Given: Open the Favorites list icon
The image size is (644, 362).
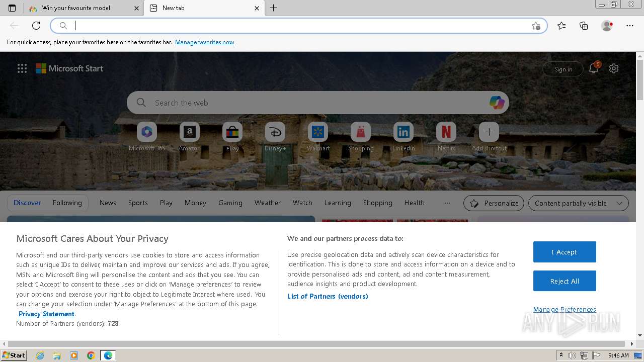Looking at the screenshot, I should point(561,26).
